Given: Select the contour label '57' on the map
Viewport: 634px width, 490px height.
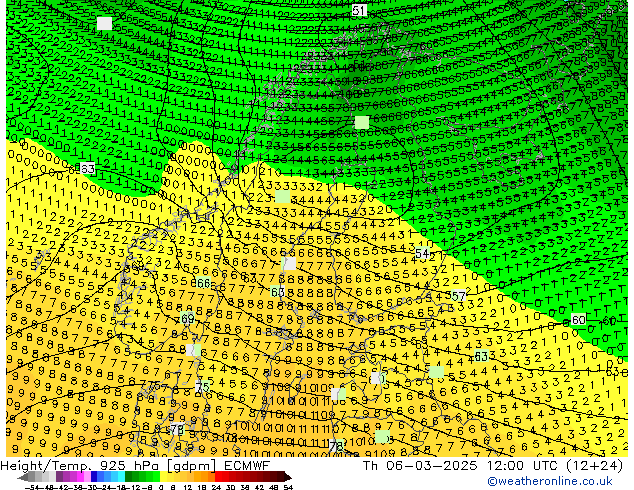Looking at the screenshot, I should point(458,296).
